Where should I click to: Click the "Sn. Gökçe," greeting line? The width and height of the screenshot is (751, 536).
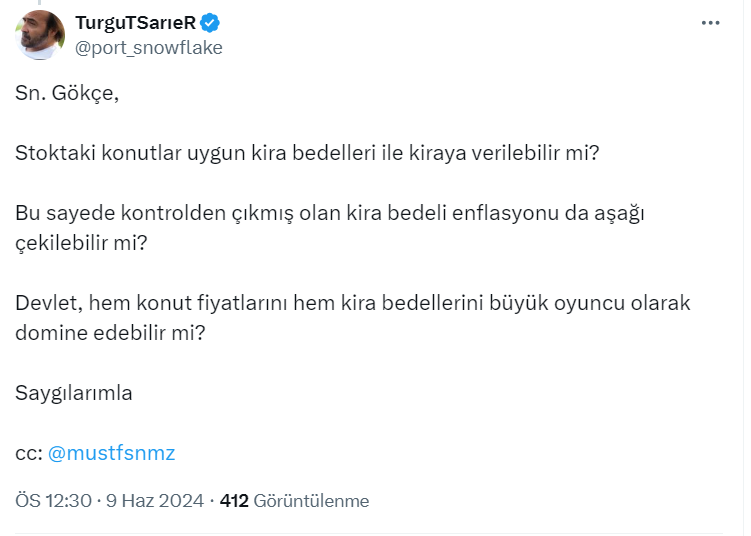pyautogui.click(x=66, y=95)
